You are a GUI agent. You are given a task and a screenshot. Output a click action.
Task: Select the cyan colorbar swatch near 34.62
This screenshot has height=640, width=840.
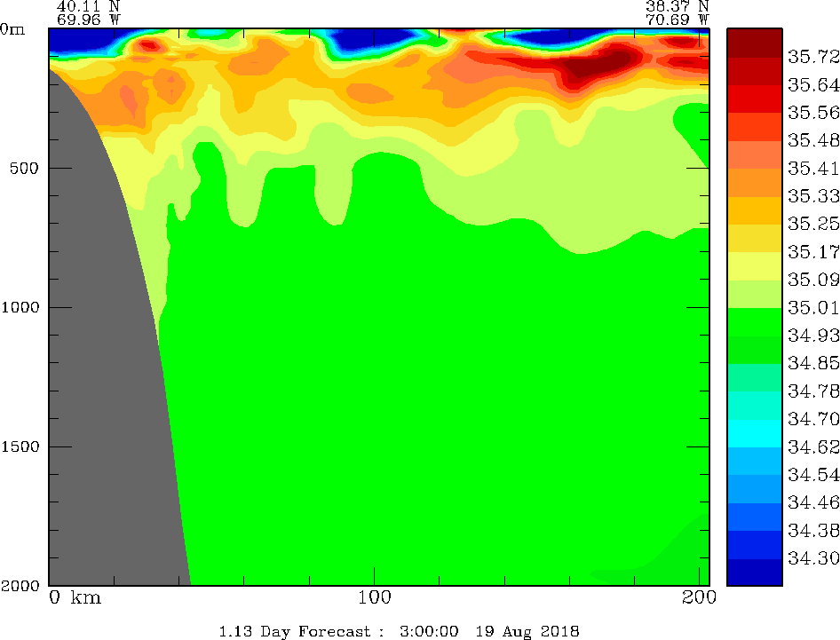coord(754,433)
